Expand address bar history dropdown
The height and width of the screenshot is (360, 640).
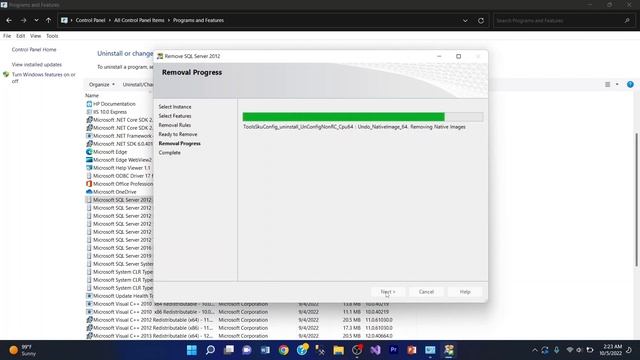(x=465, y=20)
